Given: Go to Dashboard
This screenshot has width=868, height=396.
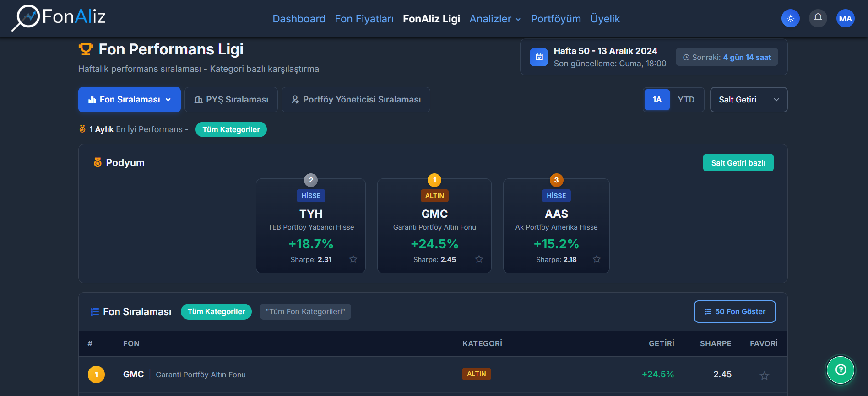Looking at the screenshot, I should click(299, 19).
